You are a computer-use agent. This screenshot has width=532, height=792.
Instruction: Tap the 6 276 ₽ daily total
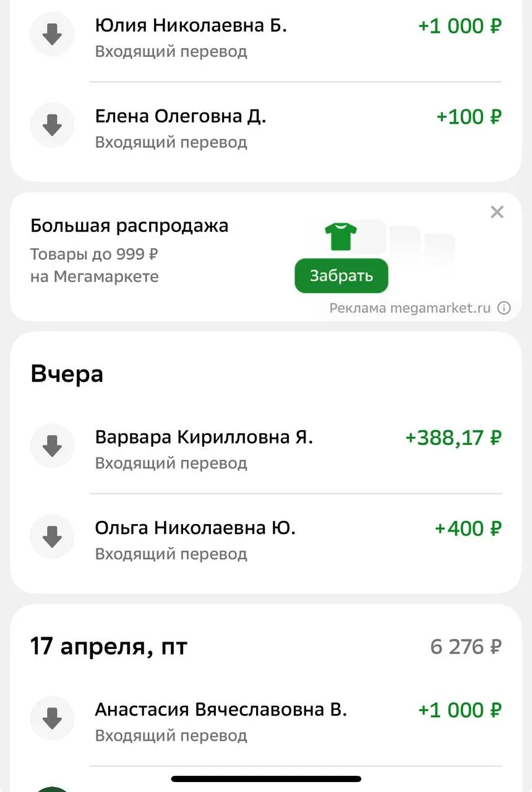466,647
